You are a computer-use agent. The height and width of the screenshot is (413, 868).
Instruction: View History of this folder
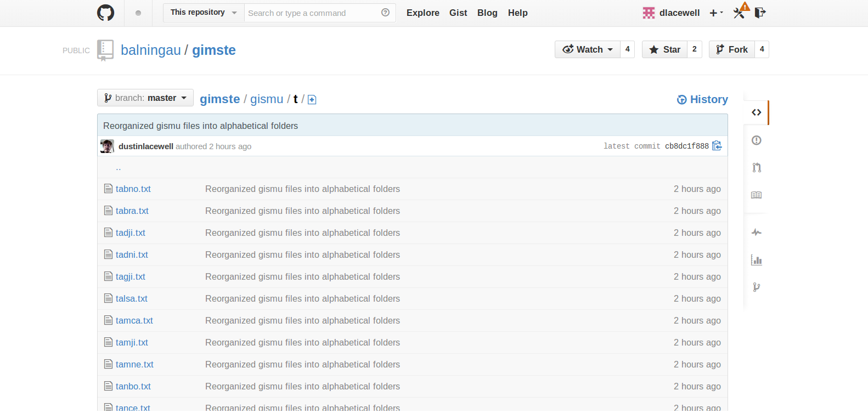click(702, 99)
